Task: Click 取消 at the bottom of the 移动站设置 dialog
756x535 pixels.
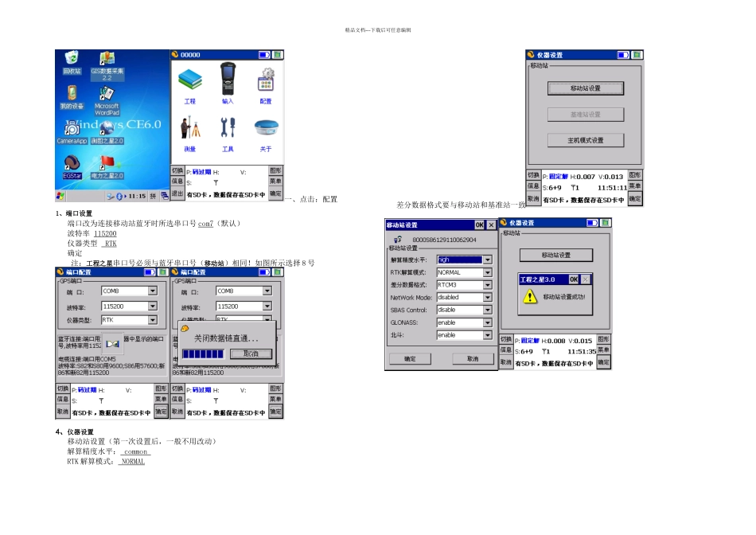Action: click(x=473, y=359)
